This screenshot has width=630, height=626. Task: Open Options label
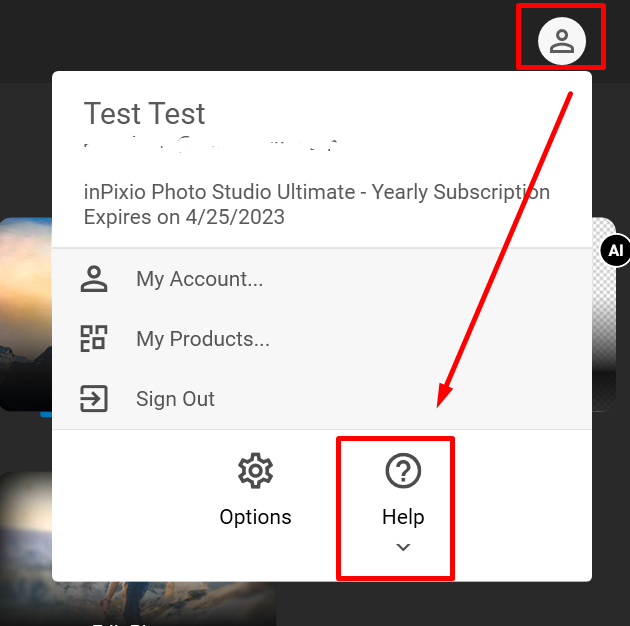255,517
